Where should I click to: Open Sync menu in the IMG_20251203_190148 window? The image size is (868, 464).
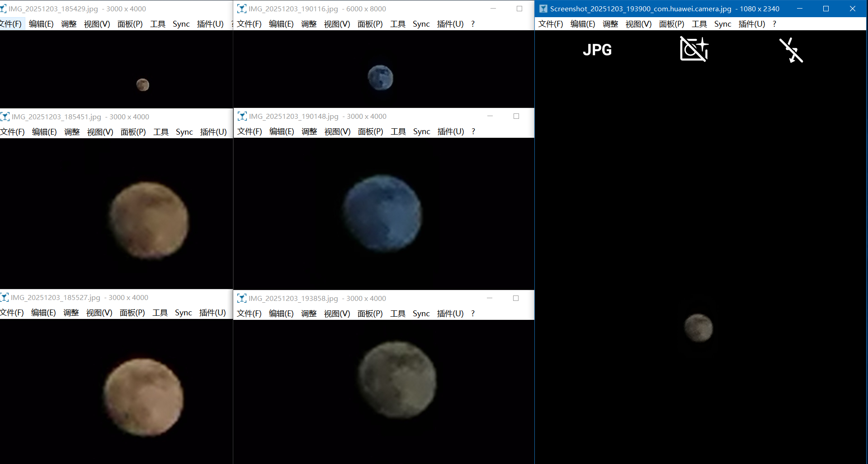[x=421, y=131]
